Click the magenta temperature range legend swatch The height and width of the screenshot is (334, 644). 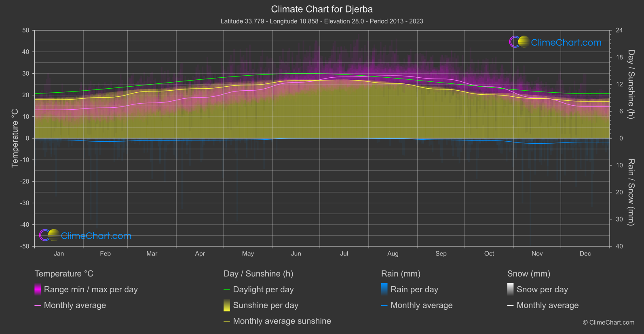tap(38, 289)
